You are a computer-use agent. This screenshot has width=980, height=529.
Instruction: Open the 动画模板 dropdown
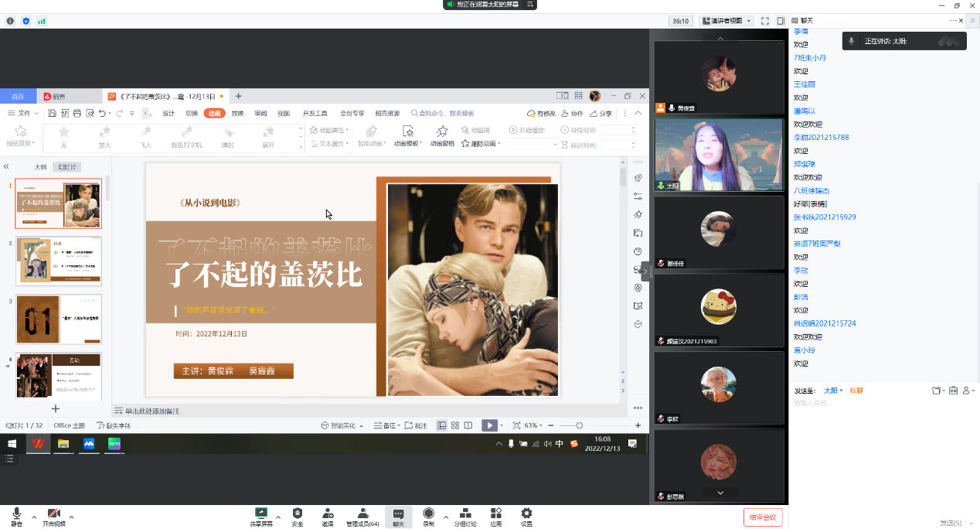coord(407,136)
